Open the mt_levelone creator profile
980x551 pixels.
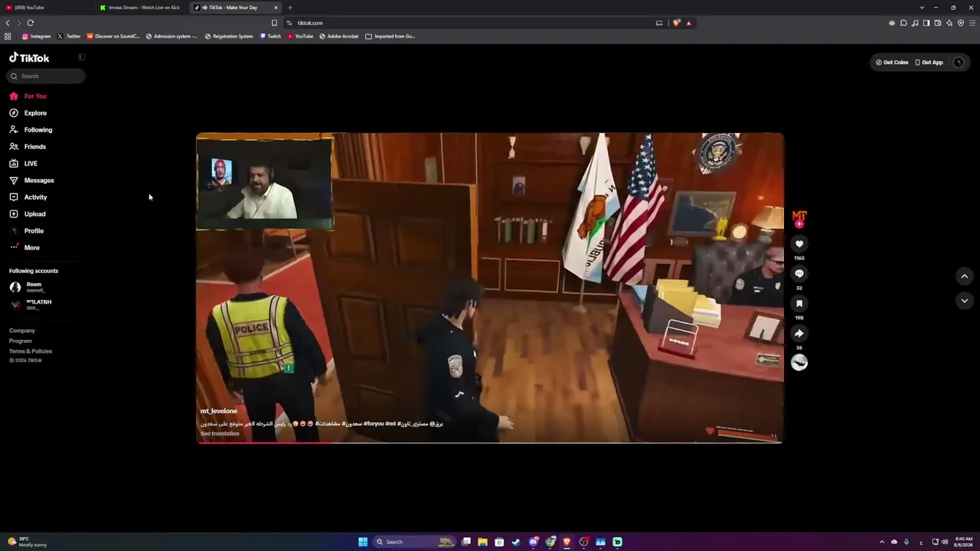point(219,411)
